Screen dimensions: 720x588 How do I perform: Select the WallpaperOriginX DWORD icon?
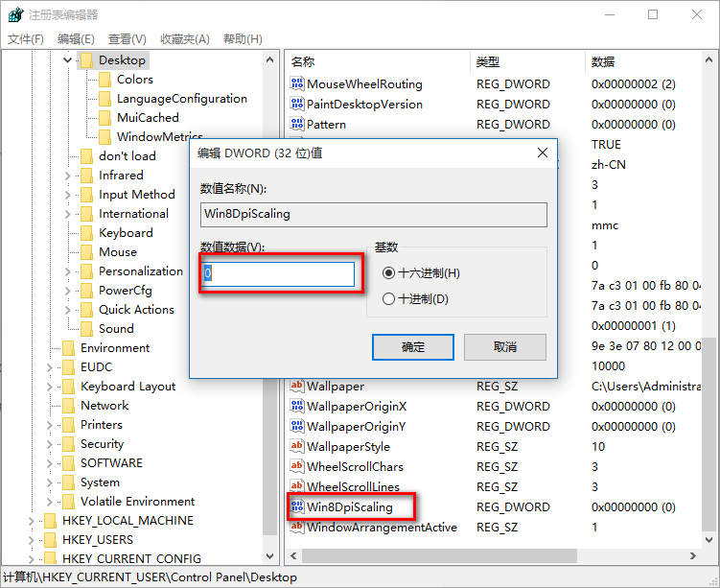coord(297,406)
